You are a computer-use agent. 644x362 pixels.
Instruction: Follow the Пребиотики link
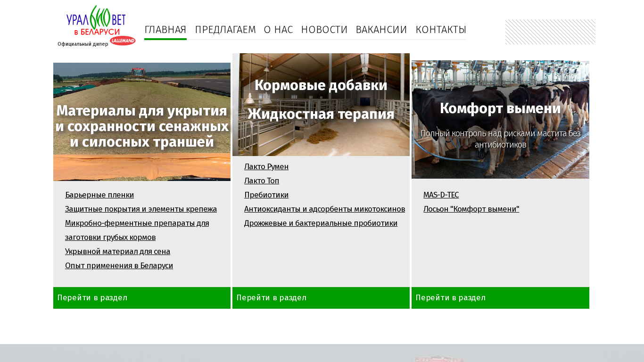266,195
